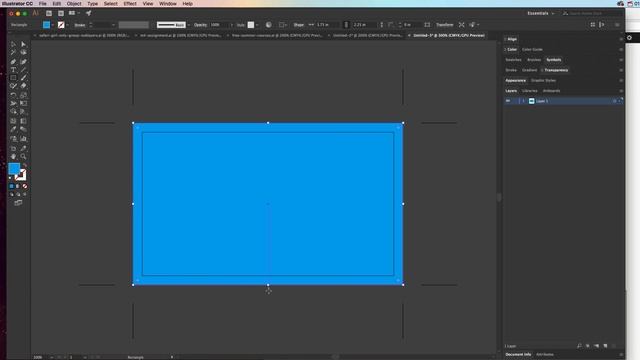The height and width of the screenshot is (360, 640).
Task: Click the blue Fill swatch in toolbox
Action: pyautogui.click(x=14, y=168)
